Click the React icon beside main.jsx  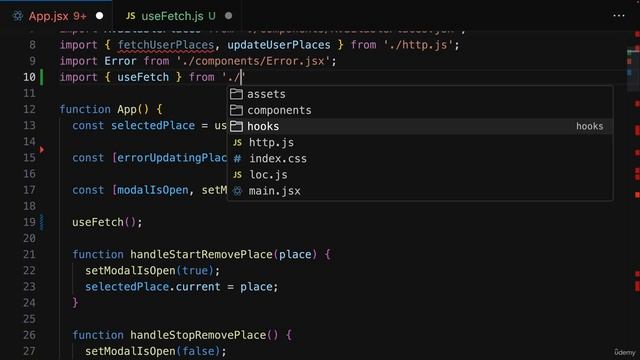(237, 191)
